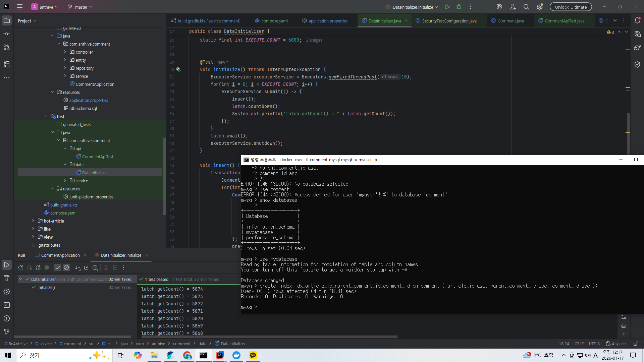The image size is (644, 362).
Task: Open the Search Everywhere magnifier icon
Action: point(526,7)
